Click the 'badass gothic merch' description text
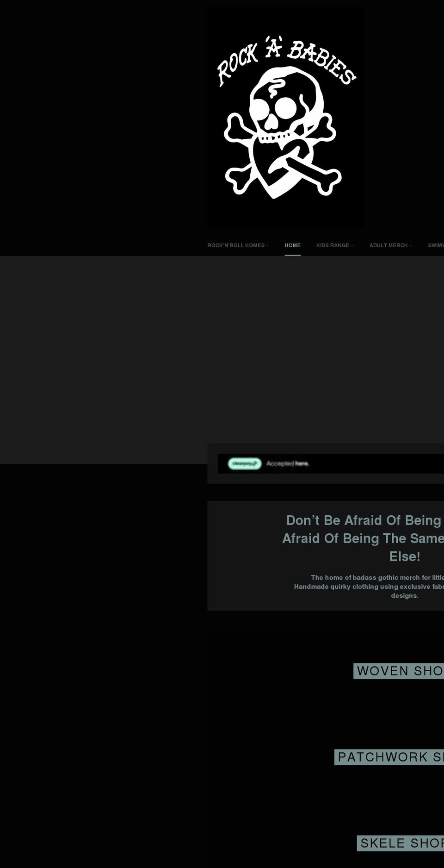 click(x=377, y=577)
